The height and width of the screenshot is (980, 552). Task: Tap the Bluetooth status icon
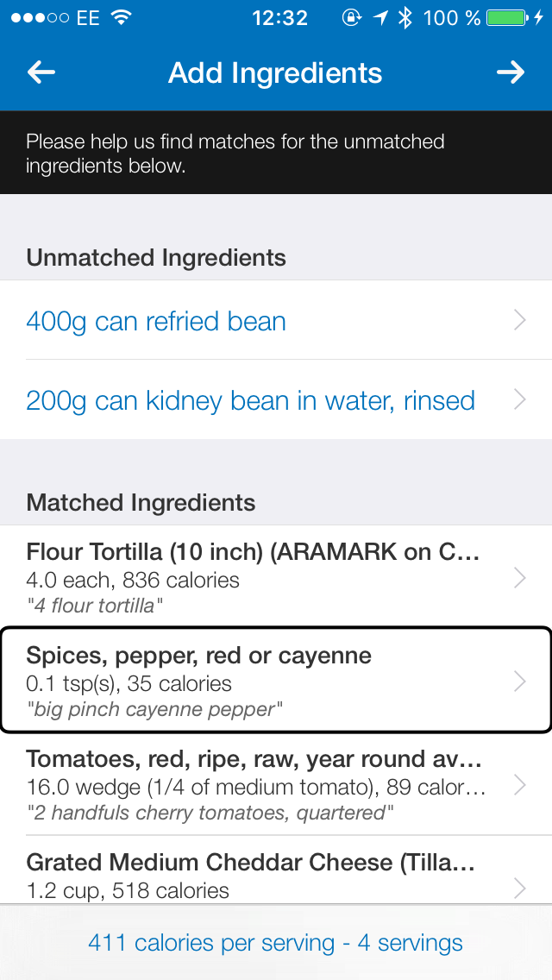pyautogui.click(x=405, y=17)
